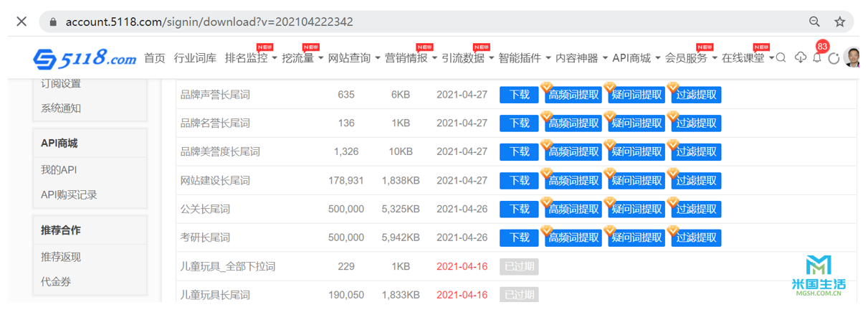Click 疑问词提取 for 品牌美誉度长尾词
This screenshot has width=868, height=315.
[636, 152]
